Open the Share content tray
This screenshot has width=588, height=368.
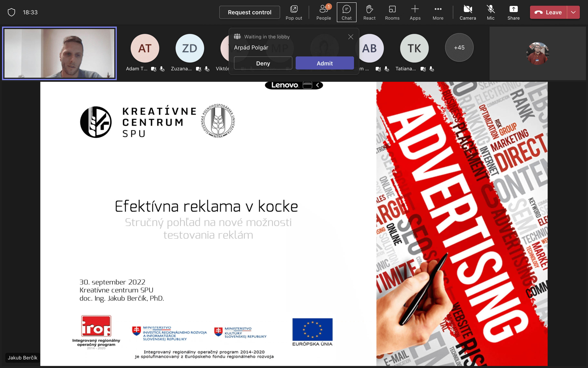coord(513,12)
